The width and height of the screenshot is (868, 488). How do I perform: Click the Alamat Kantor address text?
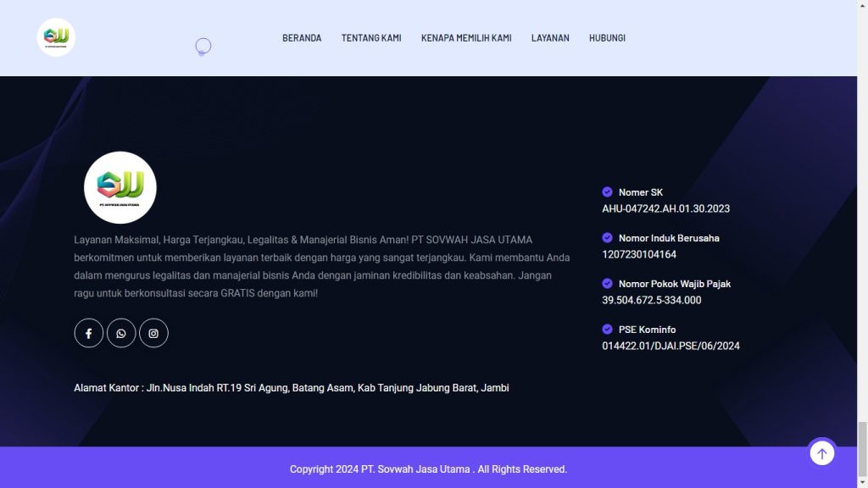(x=292, y=388)
